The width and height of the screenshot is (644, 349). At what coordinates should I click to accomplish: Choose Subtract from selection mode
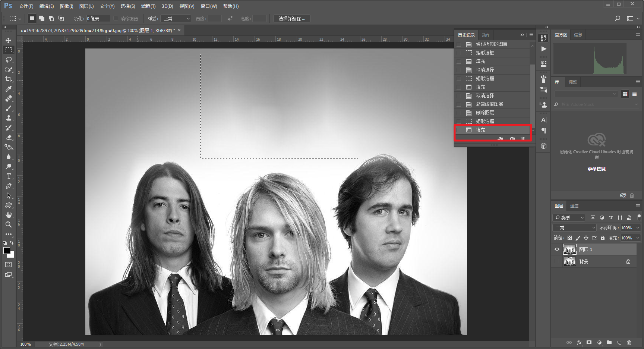[51, 18]
